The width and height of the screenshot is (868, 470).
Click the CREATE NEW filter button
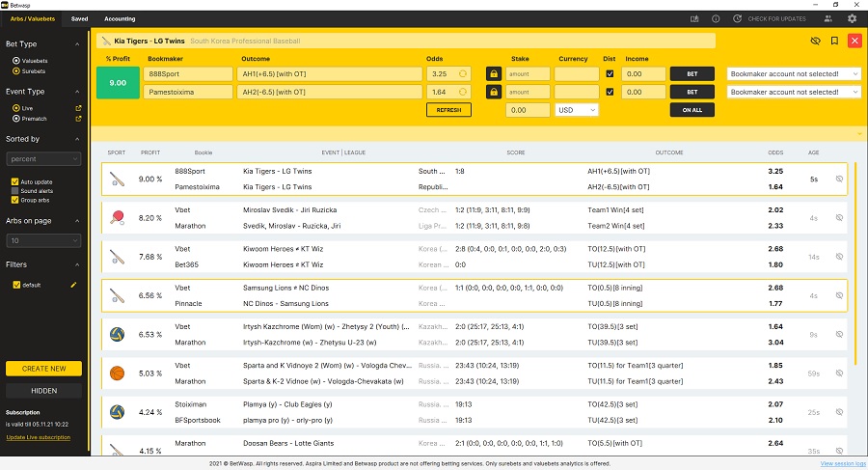pyautogui.click(x=43, y=369)
